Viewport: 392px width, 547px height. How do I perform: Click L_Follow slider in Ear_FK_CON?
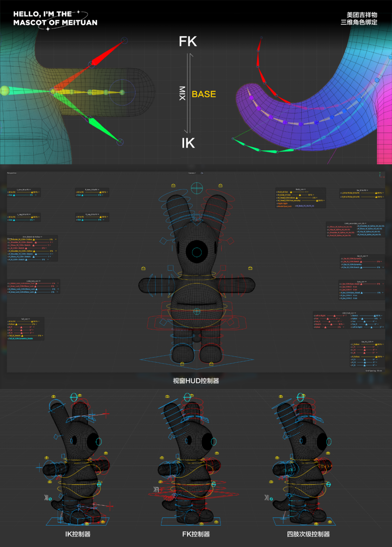[369, 344]
